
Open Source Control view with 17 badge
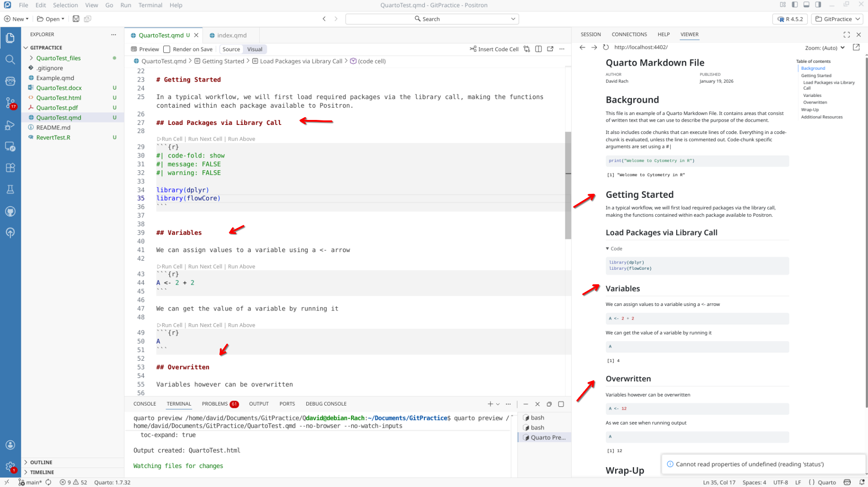click(x=10, y=103)
